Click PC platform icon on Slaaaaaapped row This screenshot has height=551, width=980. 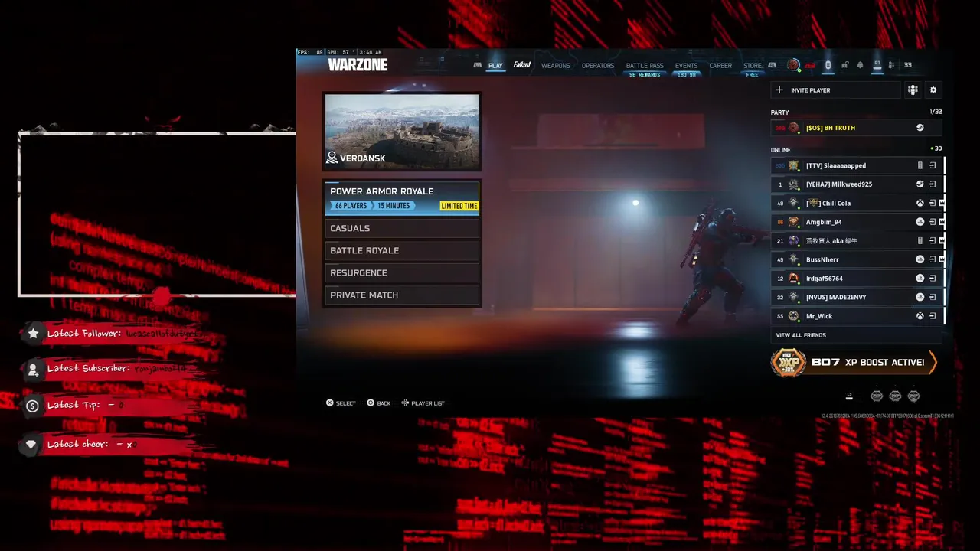(x=920, y=165)
